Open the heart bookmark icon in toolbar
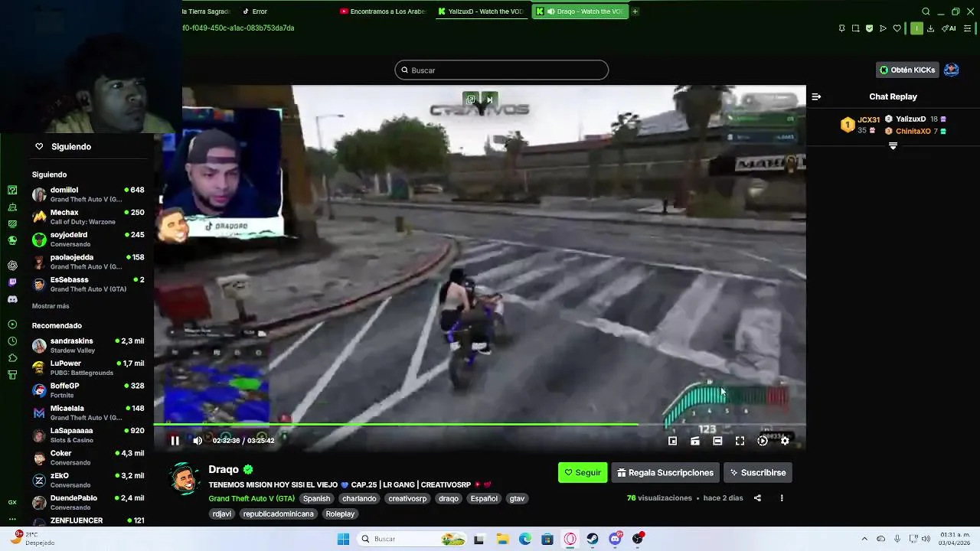The height and width of the screenshot is (551, 980). coord(897,28)
